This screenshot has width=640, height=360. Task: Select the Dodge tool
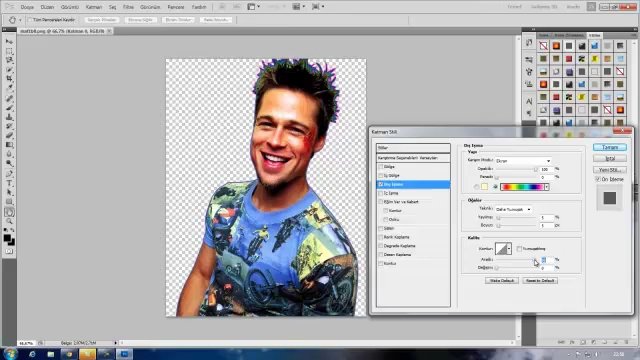tap(9, 163)
